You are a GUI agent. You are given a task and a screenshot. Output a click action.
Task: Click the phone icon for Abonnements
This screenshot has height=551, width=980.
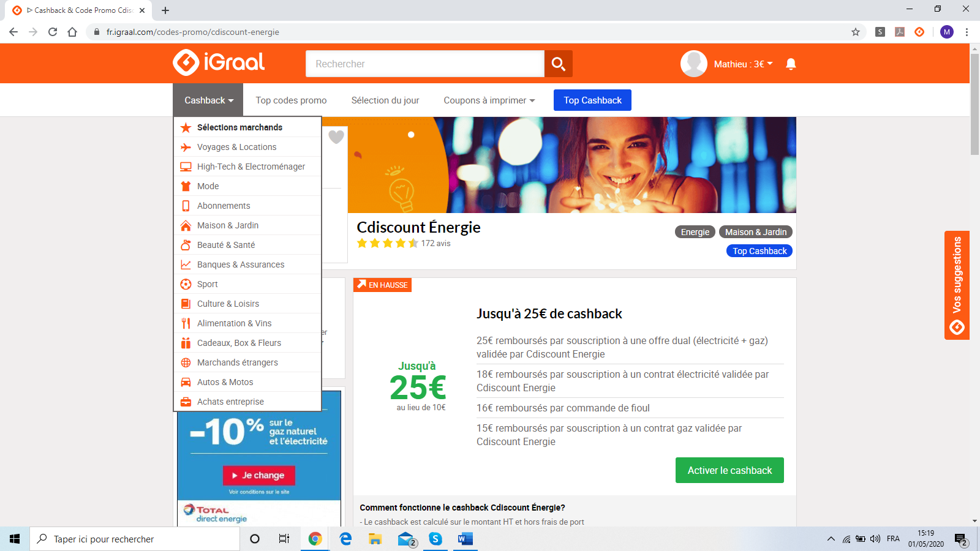pos(186,206)
